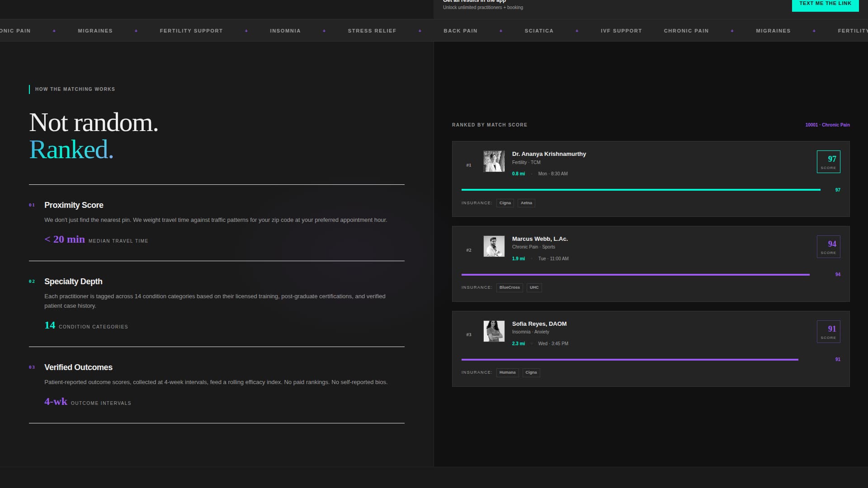Click Marcus Webb's profile photo
The image size is (868, 488).
pos(494,246)
